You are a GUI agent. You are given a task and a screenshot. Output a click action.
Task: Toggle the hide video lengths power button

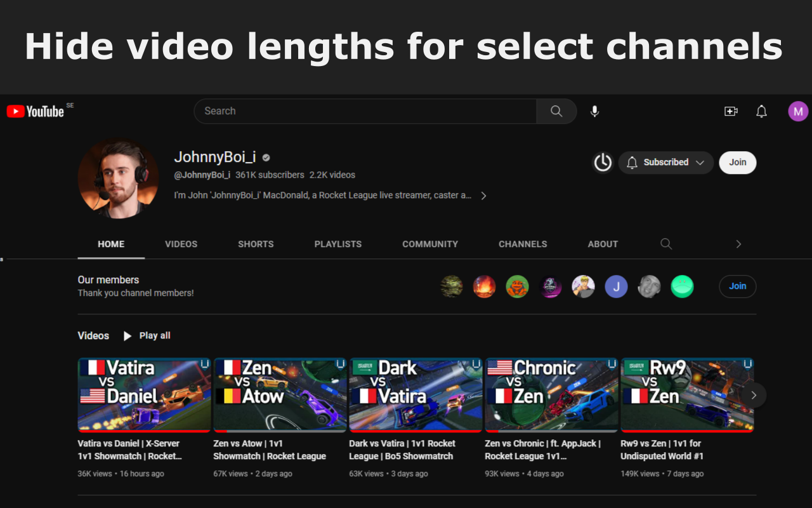(603, 163)
